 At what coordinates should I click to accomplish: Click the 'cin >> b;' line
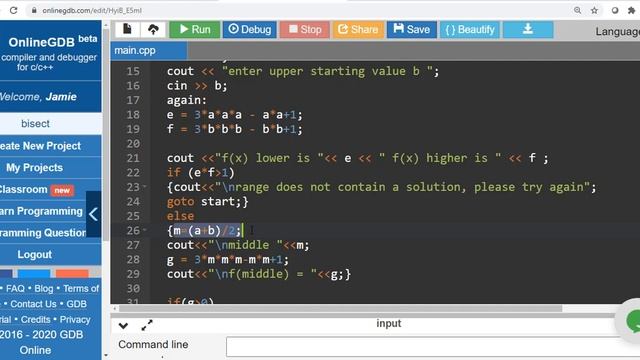tap(197, 86)
